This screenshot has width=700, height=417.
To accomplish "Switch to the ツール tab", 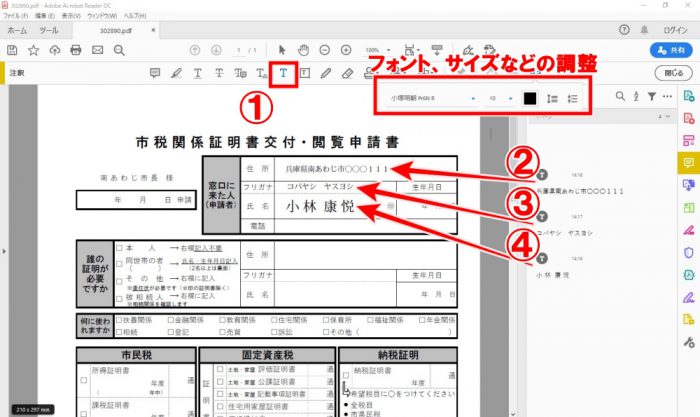I will tap(49, 30).
